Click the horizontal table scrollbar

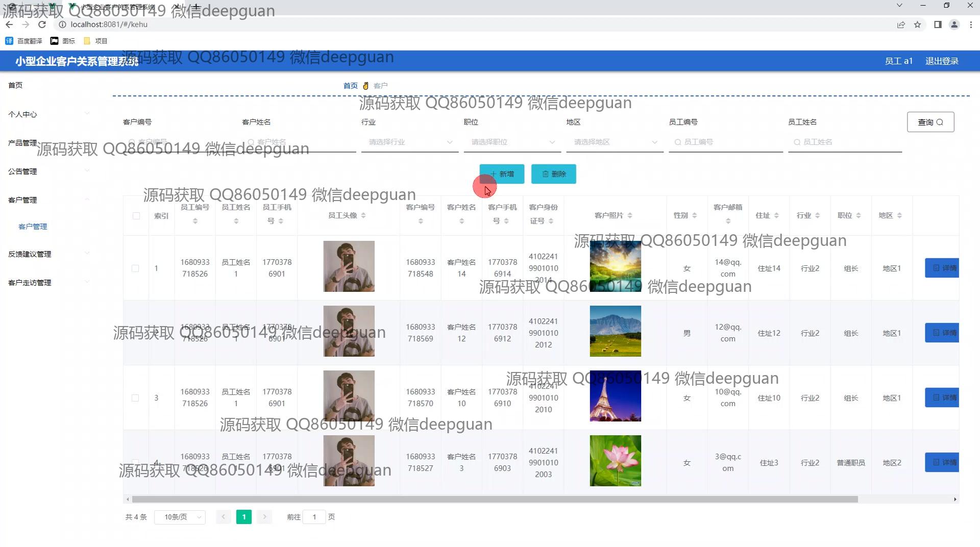click(494, 499)
